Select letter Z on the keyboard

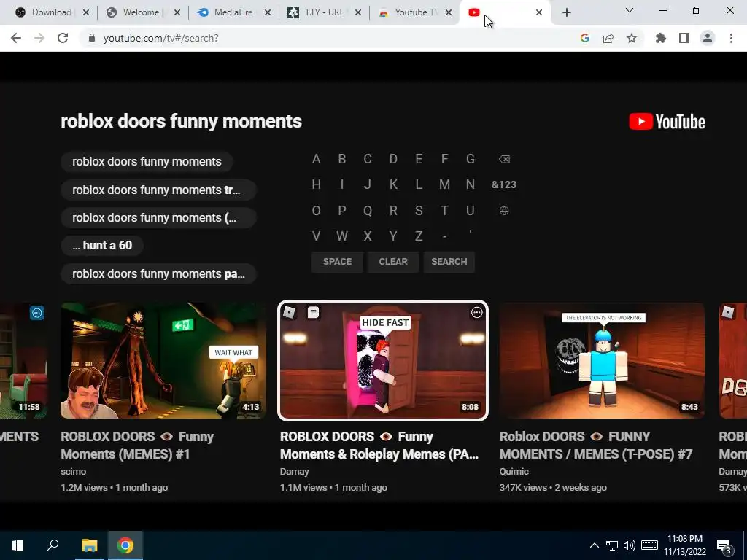419,236
